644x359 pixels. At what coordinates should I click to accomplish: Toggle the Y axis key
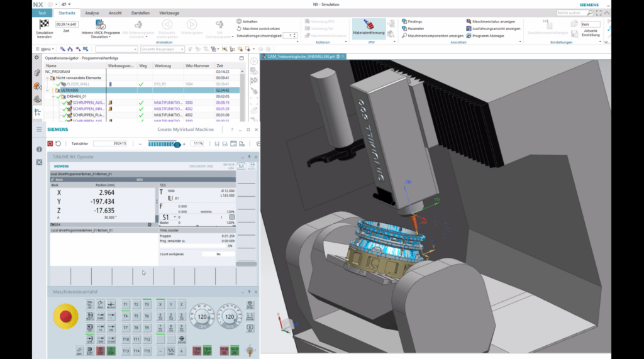pos(171,304)
